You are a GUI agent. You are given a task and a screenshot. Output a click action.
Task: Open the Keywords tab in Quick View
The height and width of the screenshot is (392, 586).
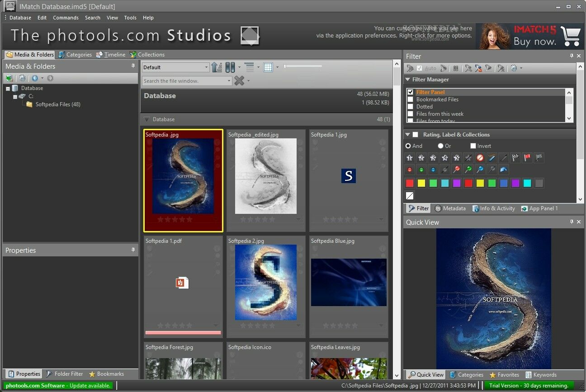coord(541,374)
